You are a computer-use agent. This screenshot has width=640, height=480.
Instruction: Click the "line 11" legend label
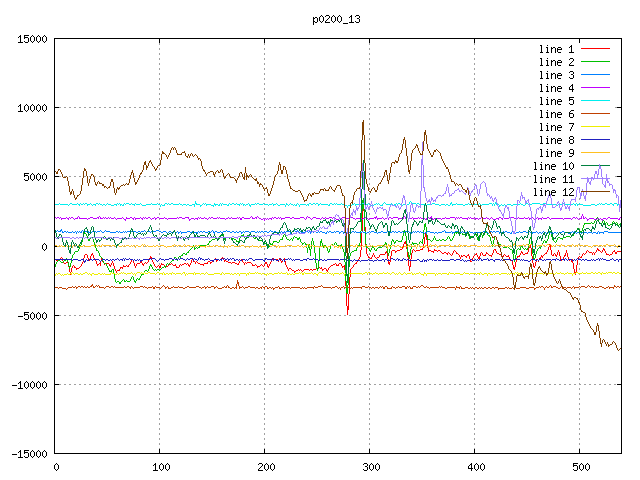pyautogui.click(x=553, y=179)
